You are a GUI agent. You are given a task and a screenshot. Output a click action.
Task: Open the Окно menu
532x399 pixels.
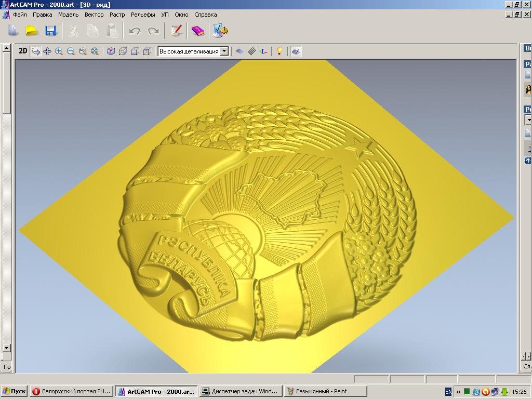coord(181,15)
